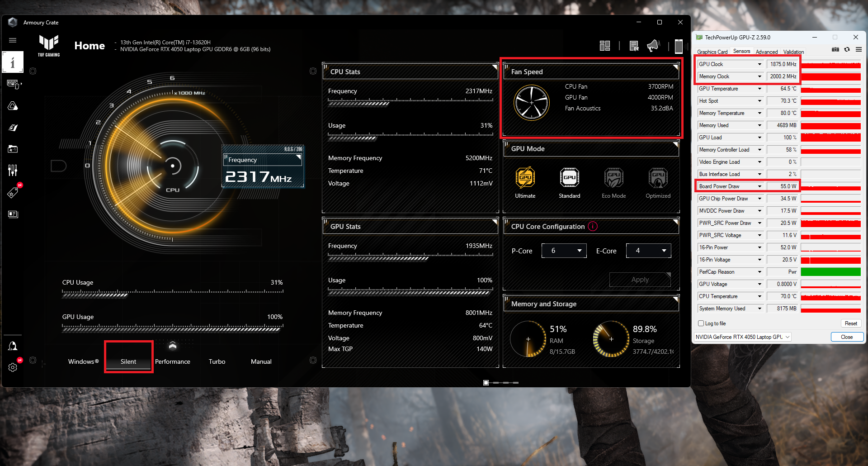Open the News sidebar icon
868x466 pixels.
(13, 214)
